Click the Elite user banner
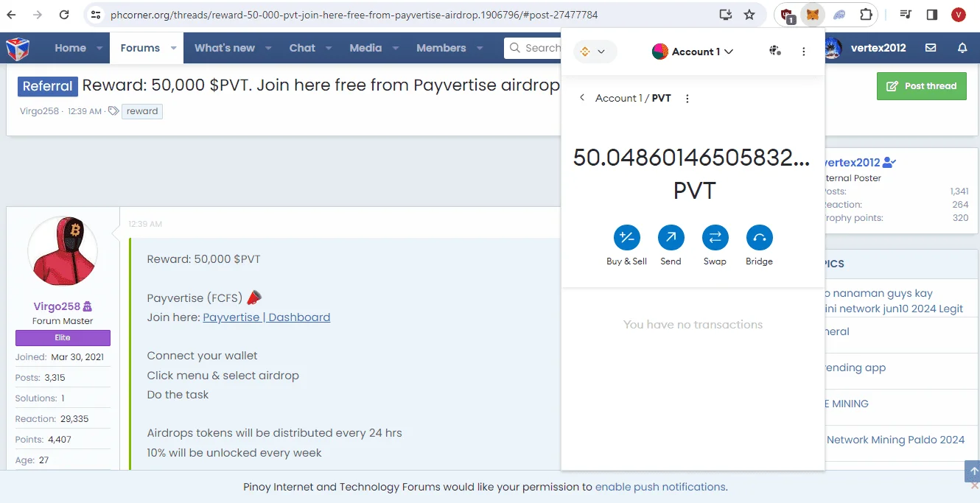The image size is (980, 503). (63, 337)
